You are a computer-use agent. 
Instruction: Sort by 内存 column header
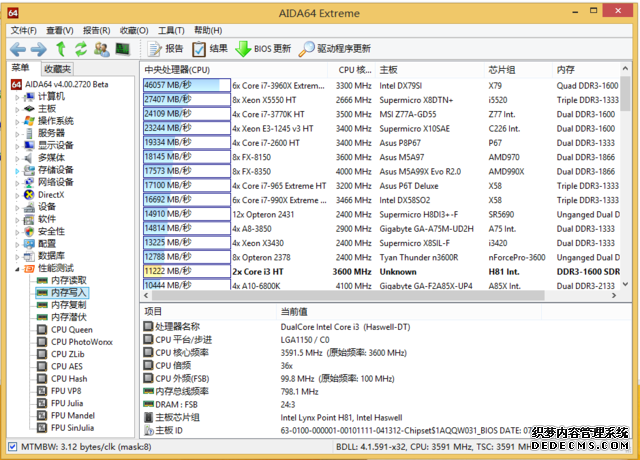587,70
